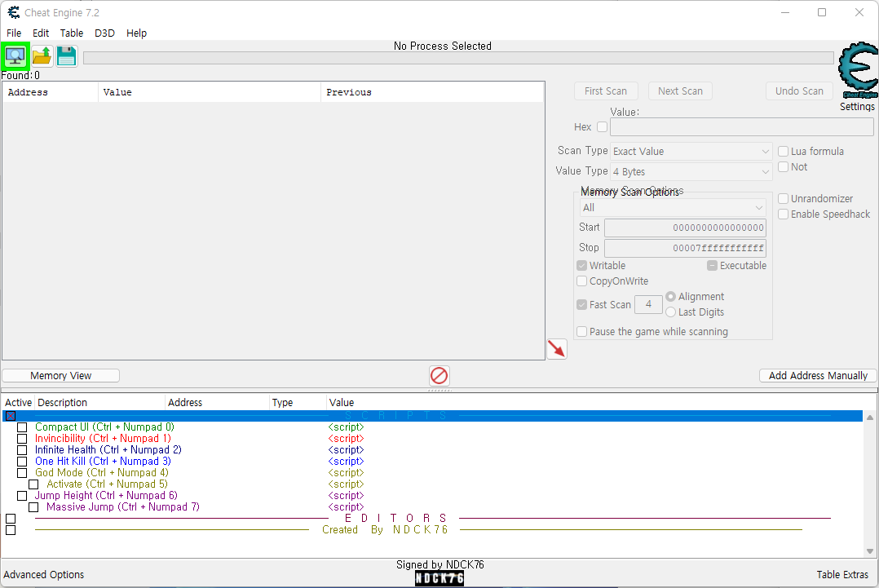Click the Start address field
The image size is (879, 588).
[685, 228]
